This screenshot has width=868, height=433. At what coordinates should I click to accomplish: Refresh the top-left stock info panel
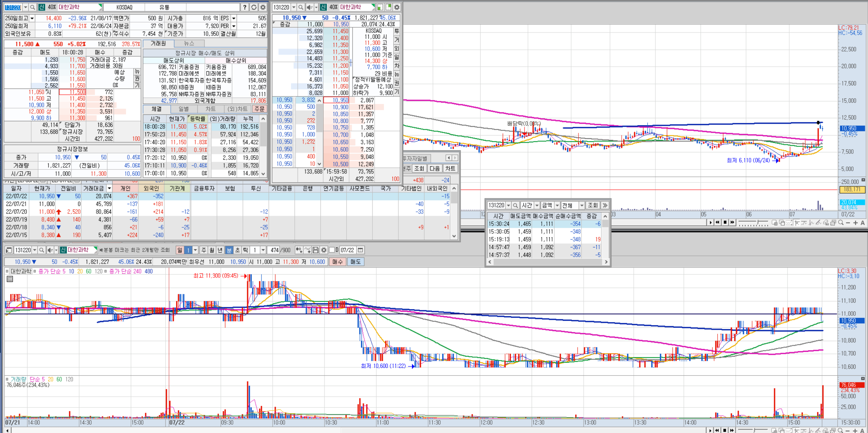[254, 7]
